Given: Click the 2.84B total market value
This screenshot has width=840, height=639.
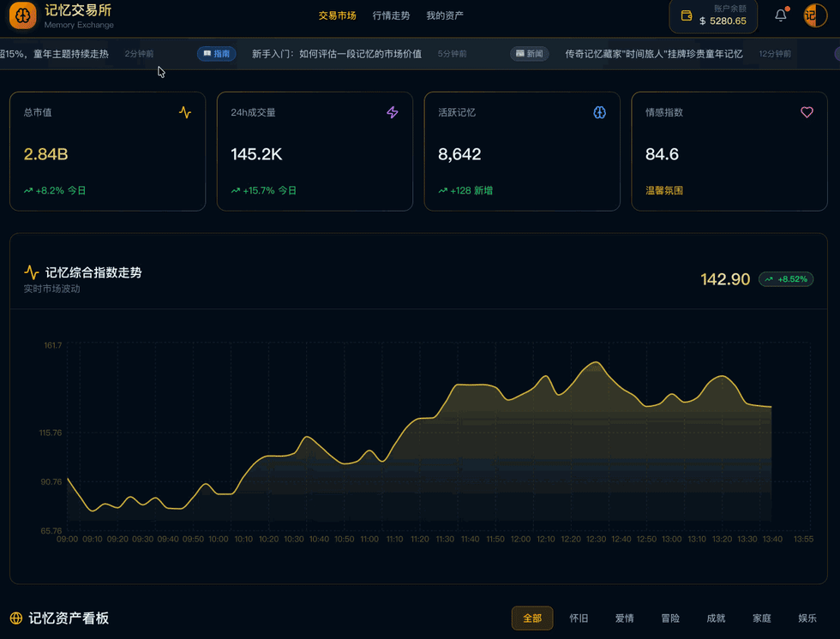Looking at the screenshot, I should tap(45, 154).
